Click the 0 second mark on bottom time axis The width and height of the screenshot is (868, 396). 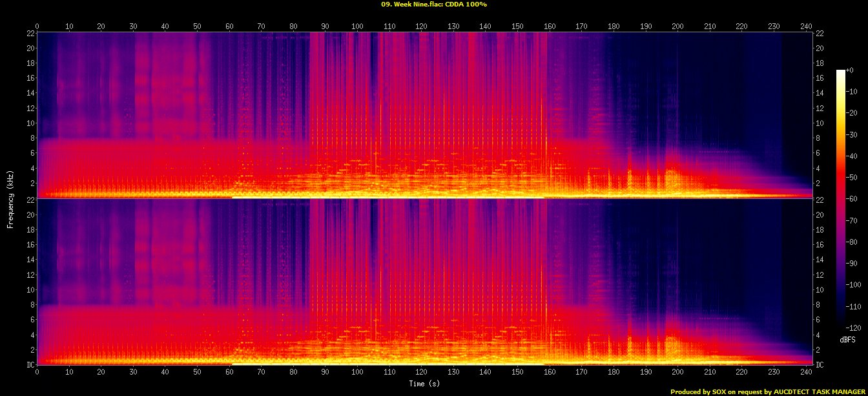[37, 373]
